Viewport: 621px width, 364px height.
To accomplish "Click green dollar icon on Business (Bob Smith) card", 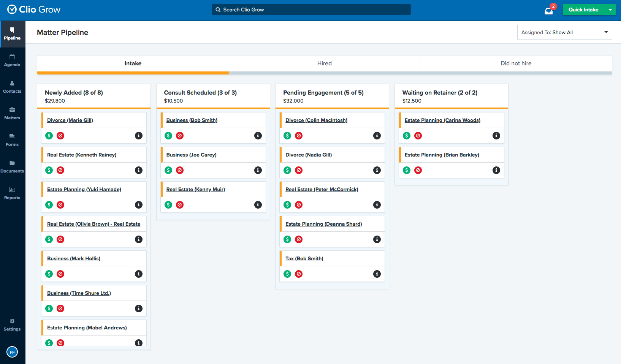I will tap(168, 136).
